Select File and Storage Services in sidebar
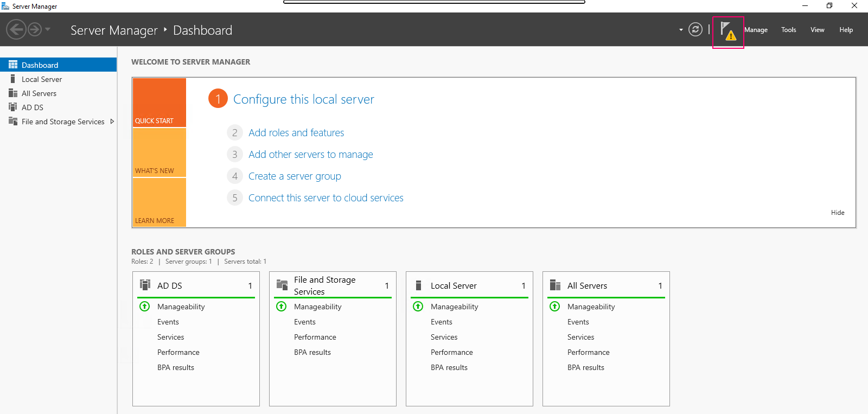The width and height of the screenshot is (868, 414). pyautogui.click(x=58, y=122)
